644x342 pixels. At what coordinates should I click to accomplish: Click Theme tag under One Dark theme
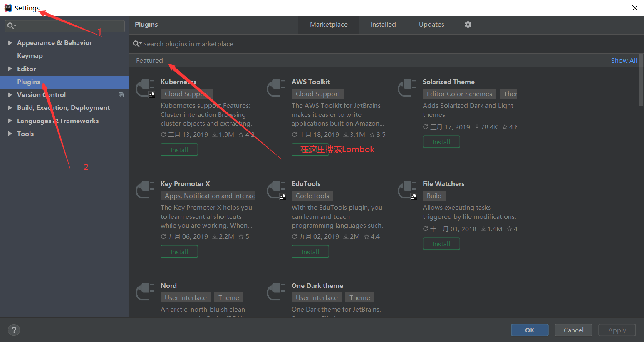click(360, 298)
